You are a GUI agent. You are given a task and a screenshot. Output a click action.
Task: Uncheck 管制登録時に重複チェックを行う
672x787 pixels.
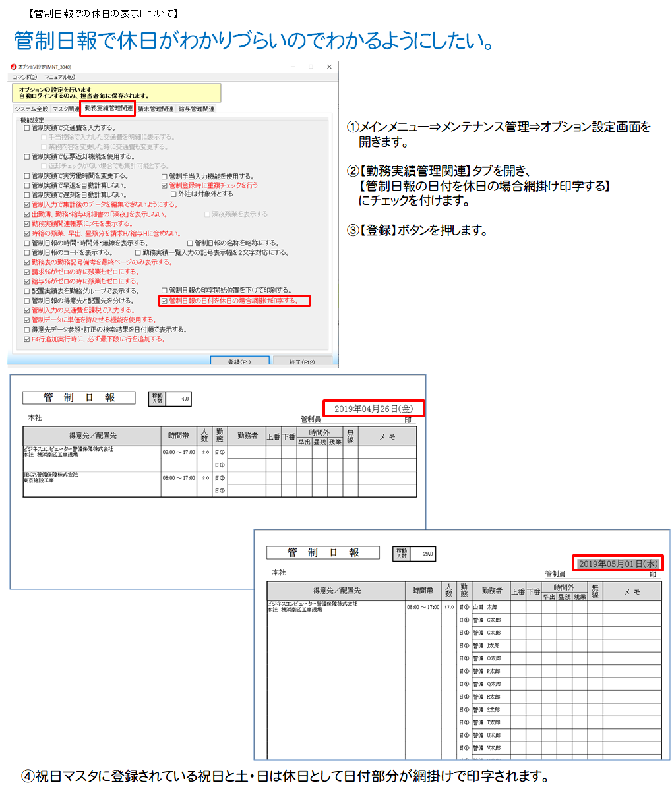click(164, 185)
